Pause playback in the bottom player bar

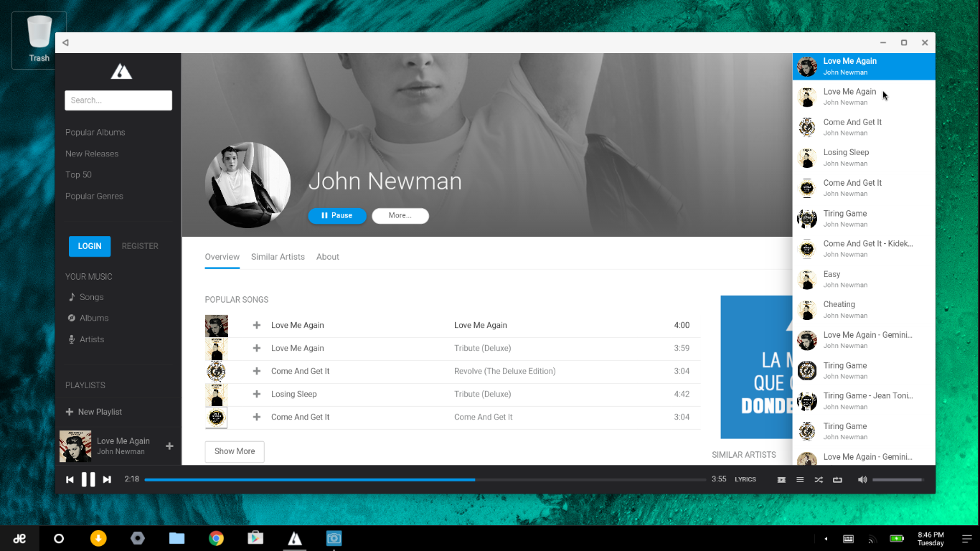click(88, 479)
